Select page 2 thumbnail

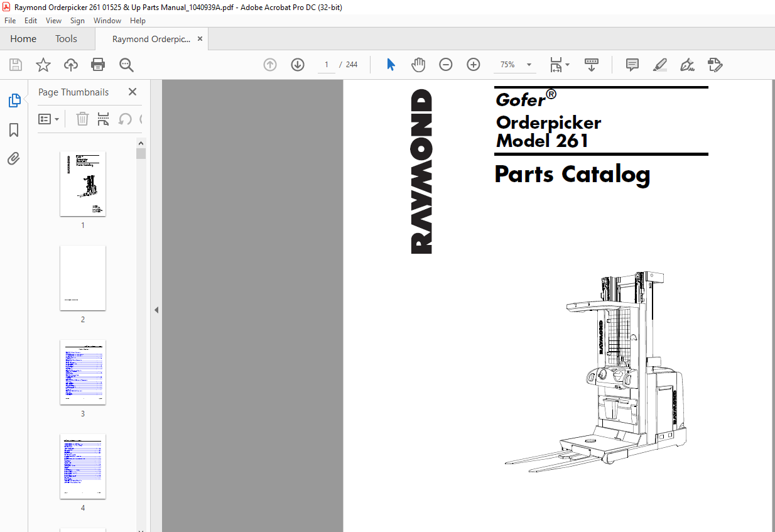click(x=83, y=278)
